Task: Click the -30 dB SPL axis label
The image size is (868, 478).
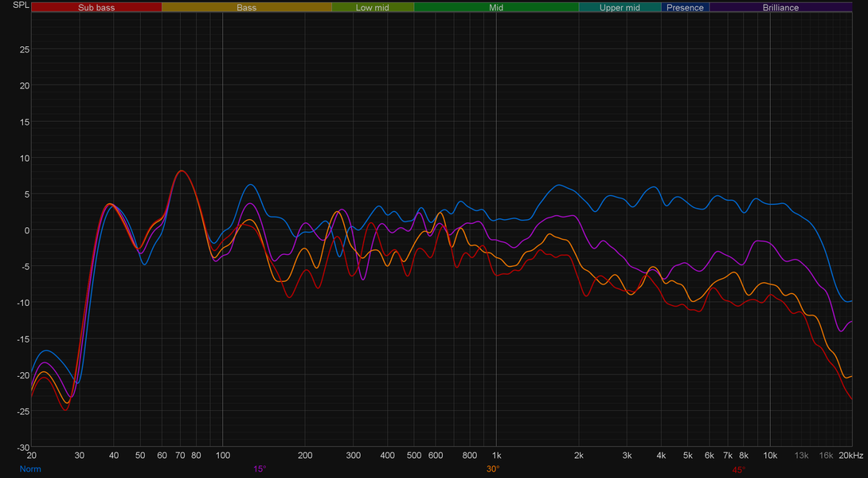Action: coord(23,447)
